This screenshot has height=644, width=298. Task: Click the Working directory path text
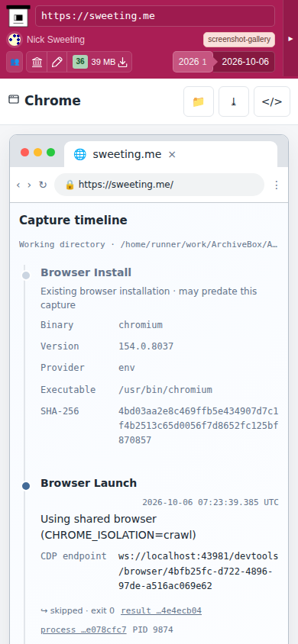tap(148, 244)
